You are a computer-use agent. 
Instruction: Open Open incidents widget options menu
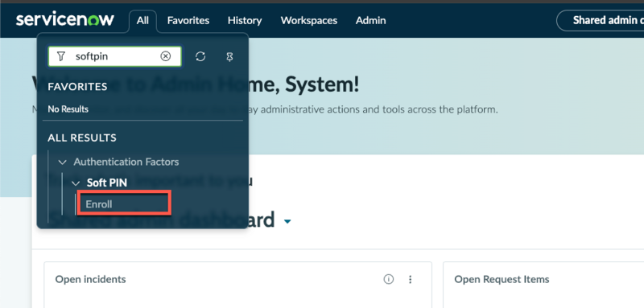(410, 279)
